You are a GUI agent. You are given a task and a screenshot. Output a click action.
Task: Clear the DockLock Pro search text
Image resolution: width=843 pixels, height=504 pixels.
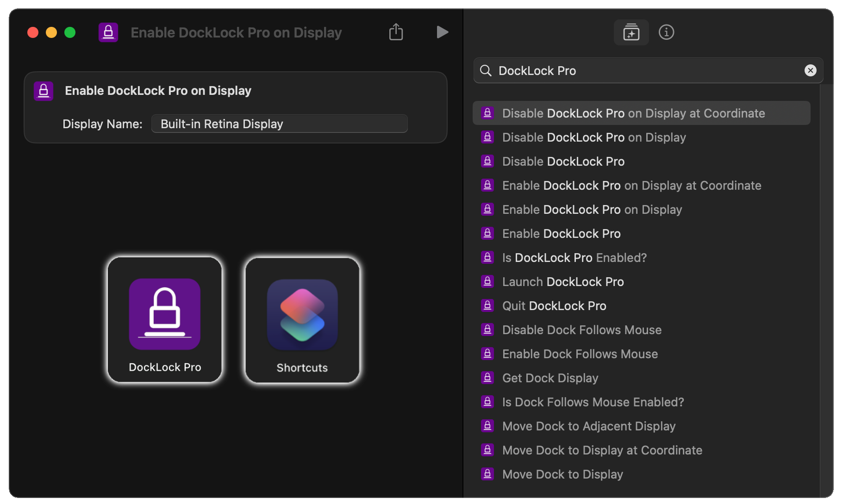click(810, 70)
